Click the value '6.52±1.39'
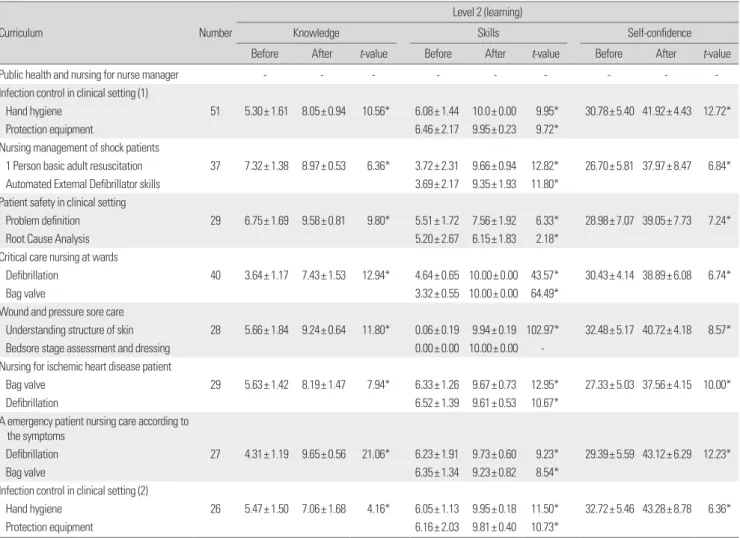This screenshot has width=740, height=538. 437,403
